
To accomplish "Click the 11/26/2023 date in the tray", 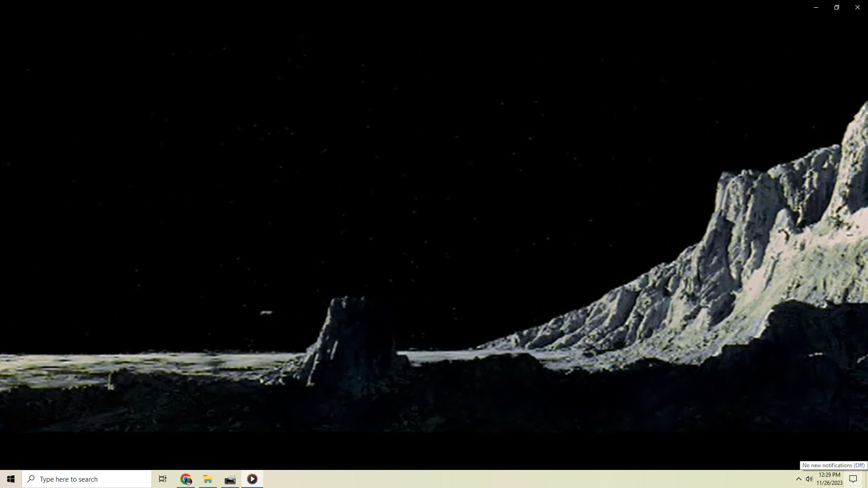I will point(829,483).
